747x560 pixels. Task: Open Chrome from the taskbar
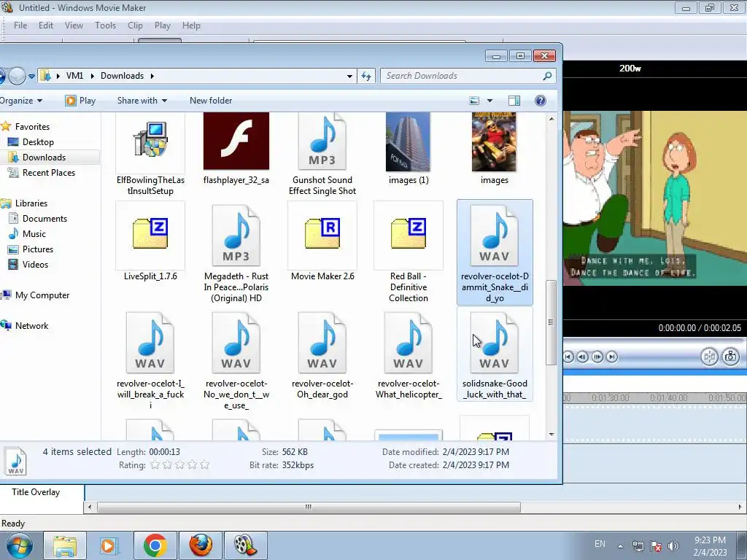(155, 545)
